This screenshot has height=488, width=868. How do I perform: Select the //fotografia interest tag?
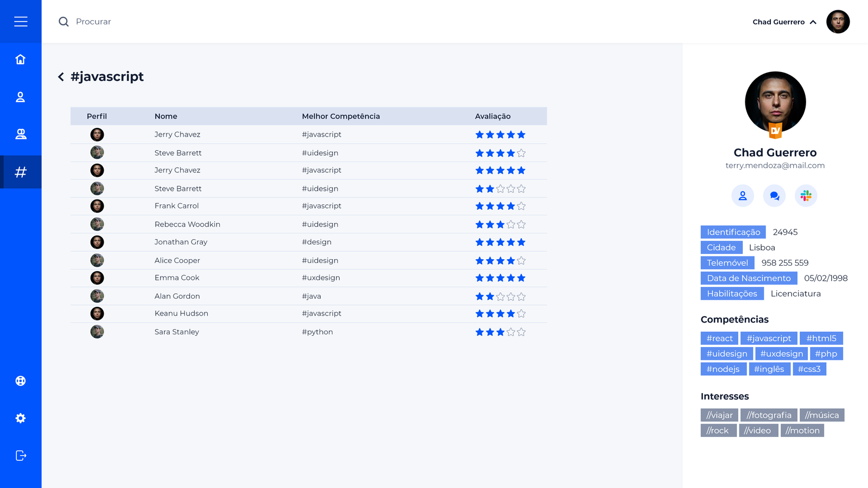point(769,415)
